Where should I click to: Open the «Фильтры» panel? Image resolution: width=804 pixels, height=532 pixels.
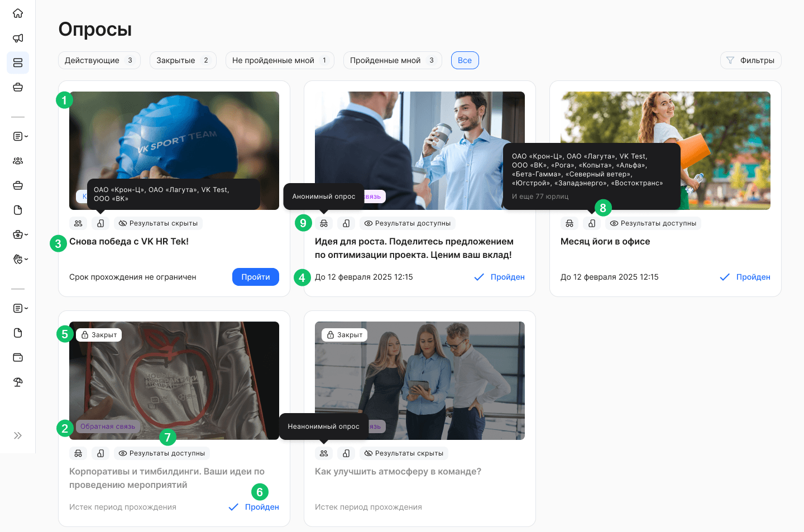click(750, 60)
